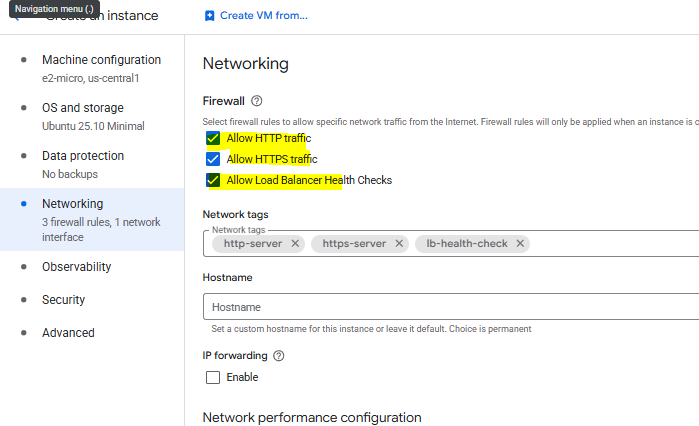Toggle Allow Load Balancer Health Checks checkbox
The image size is (699, 426).
pyautogui.click(x=212, y=180)
